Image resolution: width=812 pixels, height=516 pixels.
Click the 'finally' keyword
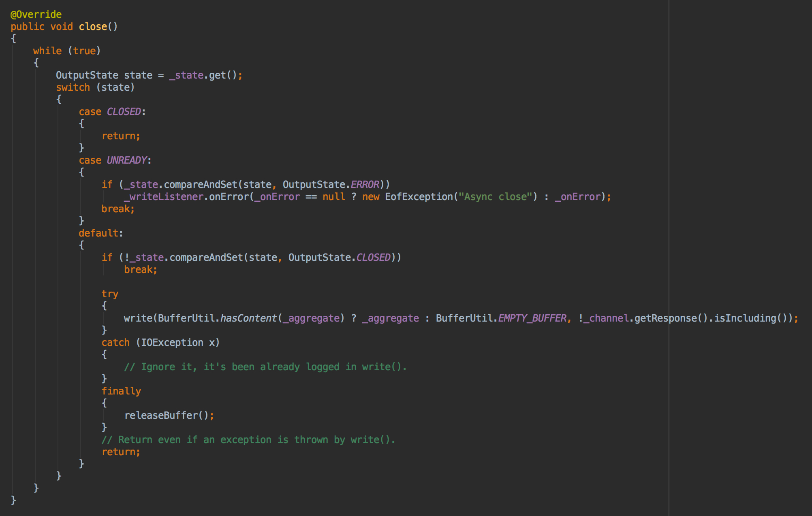pos(121,391)
